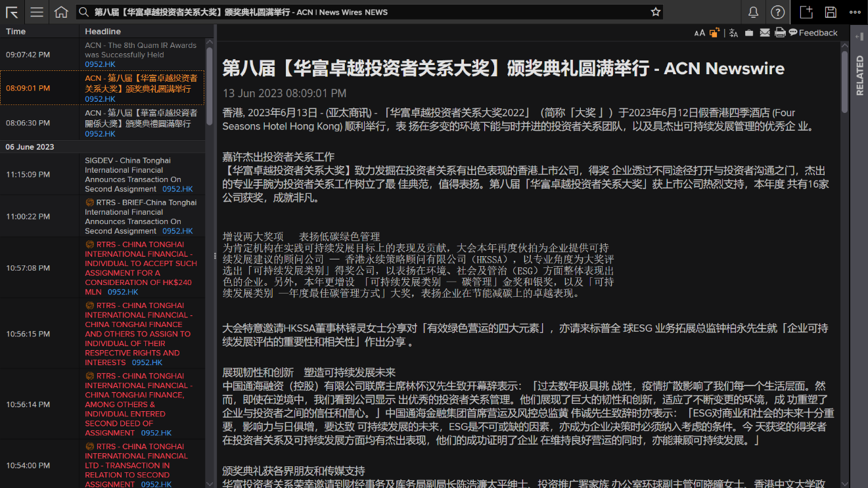
Task: Click 0952.HK link under the 08:06:30 PM headline
Action: click(x=100, y=134)
